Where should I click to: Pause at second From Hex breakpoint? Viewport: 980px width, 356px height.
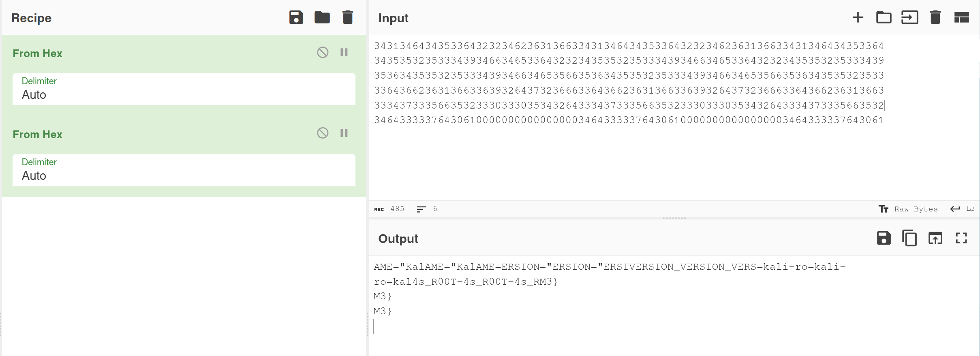click(x=344, y=133)
